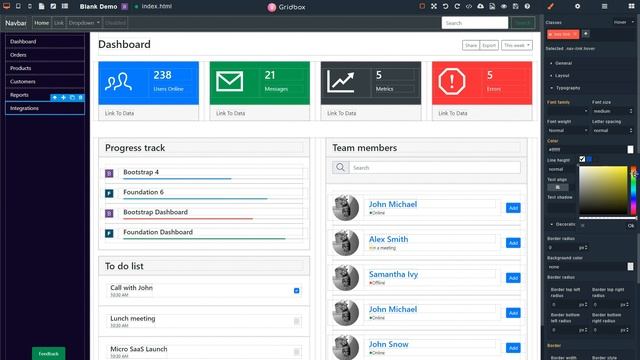640x360 pixels.
Task: Switch to desktop device preview icon
Action: (7, 6)
